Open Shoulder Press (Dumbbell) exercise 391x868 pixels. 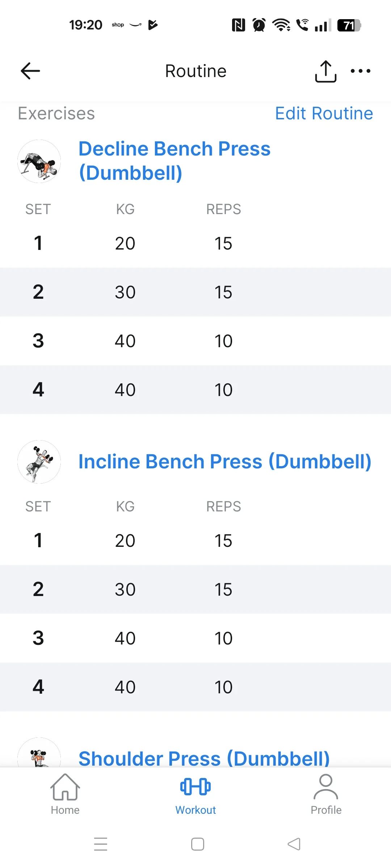pyautogui.click(x=204, y=758)
